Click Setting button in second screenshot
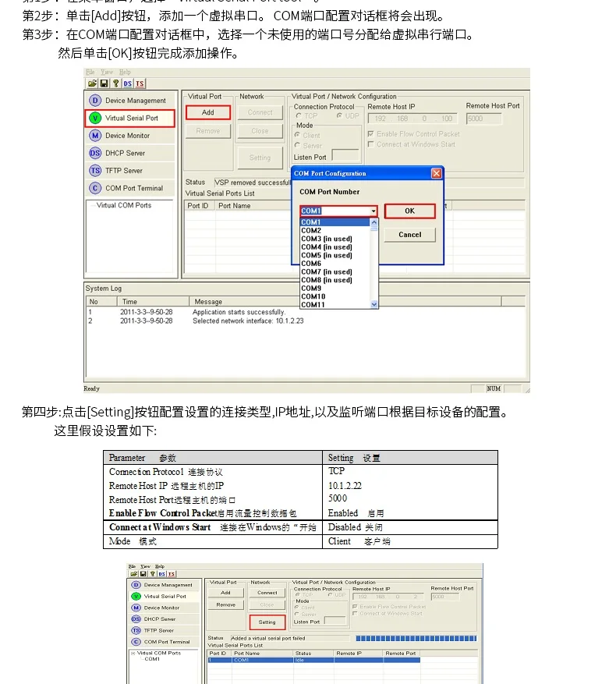Image resolution: width=616 pixels, height=684 pixels. coord(267,622)
